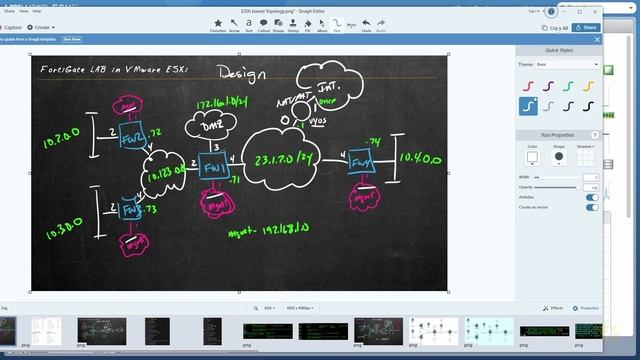Open the zoom percentage dropdown
640x360 pixels.
click(270, 308)
